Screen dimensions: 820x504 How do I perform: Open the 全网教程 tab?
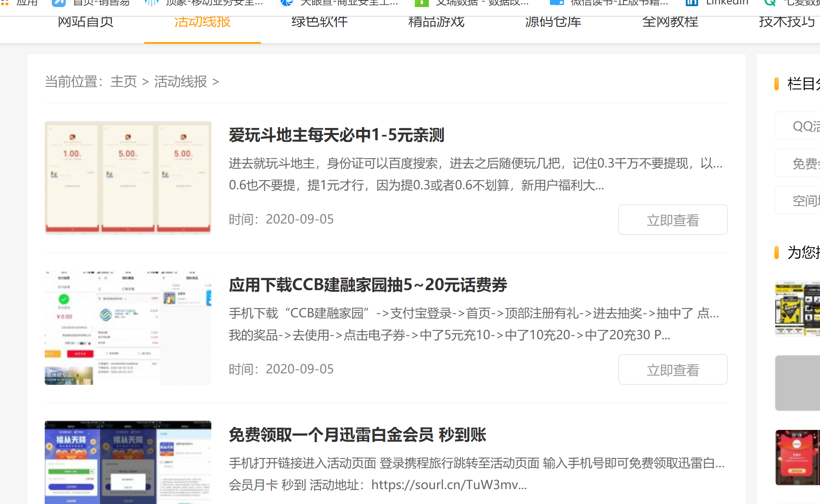670,22
